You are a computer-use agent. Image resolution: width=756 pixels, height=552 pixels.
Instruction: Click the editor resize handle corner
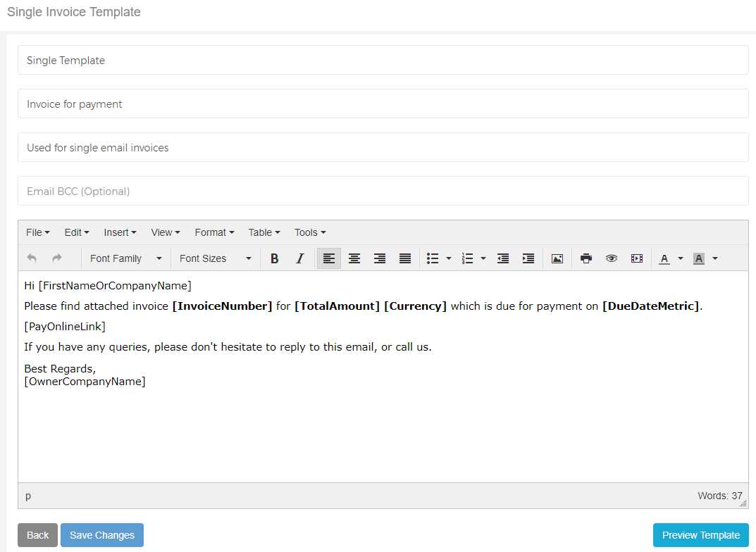pyautogui.click(x=743, y=503)
